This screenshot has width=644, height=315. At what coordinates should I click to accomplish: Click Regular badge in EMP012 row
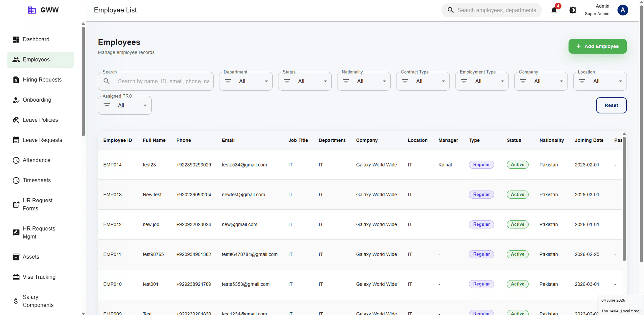coord(481,224)
